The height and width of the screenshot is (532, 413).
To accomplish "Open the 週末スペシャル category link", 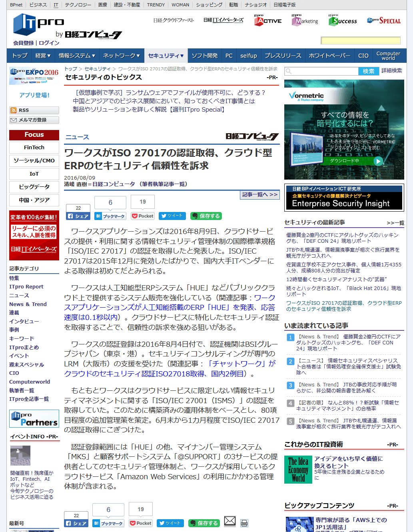I will (27, 365).
